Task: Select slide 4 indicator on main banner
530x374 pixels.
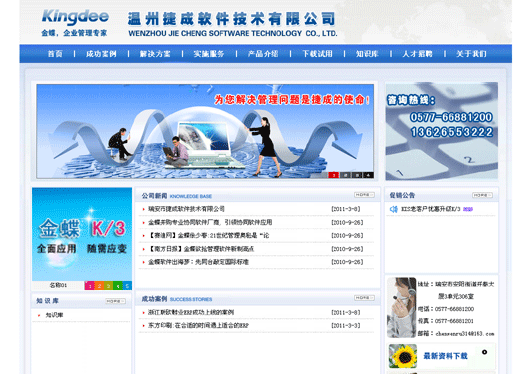Action: click(x=368, y=175)
